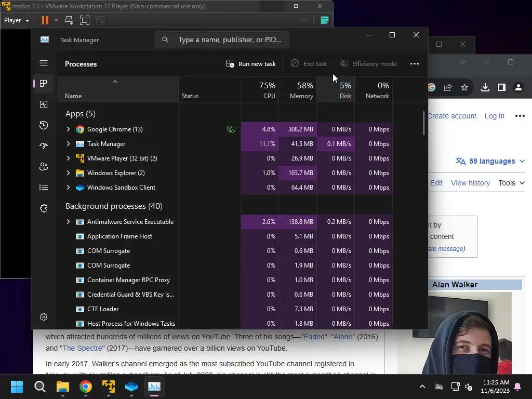Open the Performance page in Task Manager sidebar
This screenshot has width=532, height=399.
[44, 104]
